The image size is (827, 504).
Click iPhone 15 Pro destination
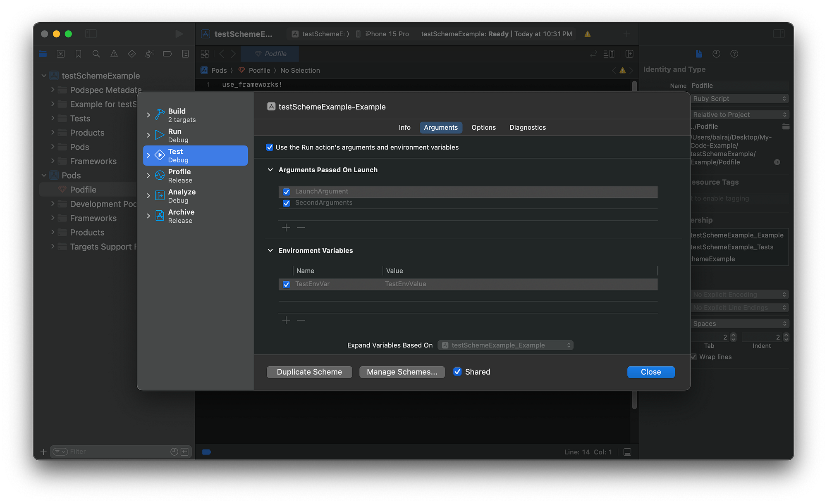pos(382,34)
